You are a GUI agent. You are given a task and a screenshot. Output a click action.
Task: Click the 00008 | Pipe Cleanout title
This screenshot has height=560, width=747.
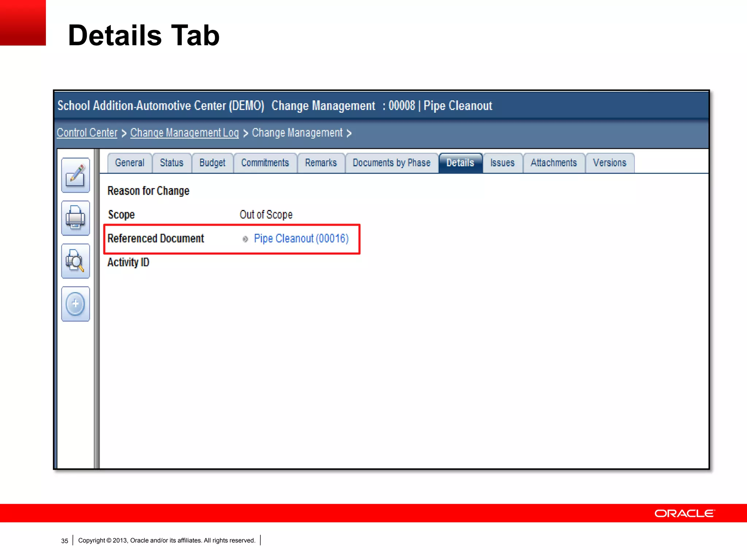click(440, 106)
